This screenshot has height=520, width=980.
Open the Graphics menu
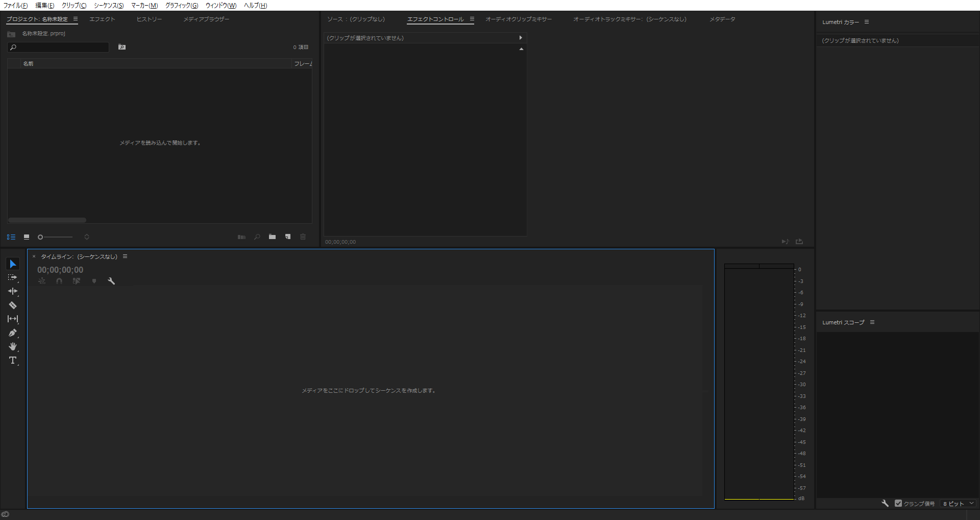[182, 5]
